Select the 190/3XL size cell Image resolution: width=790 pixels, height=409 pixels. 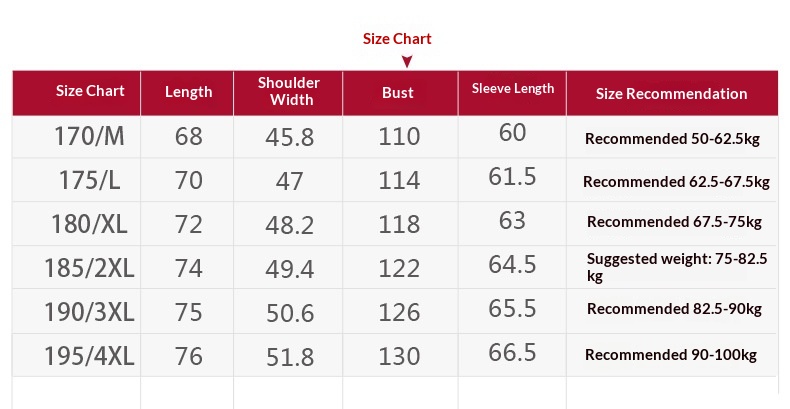point(89,312)
